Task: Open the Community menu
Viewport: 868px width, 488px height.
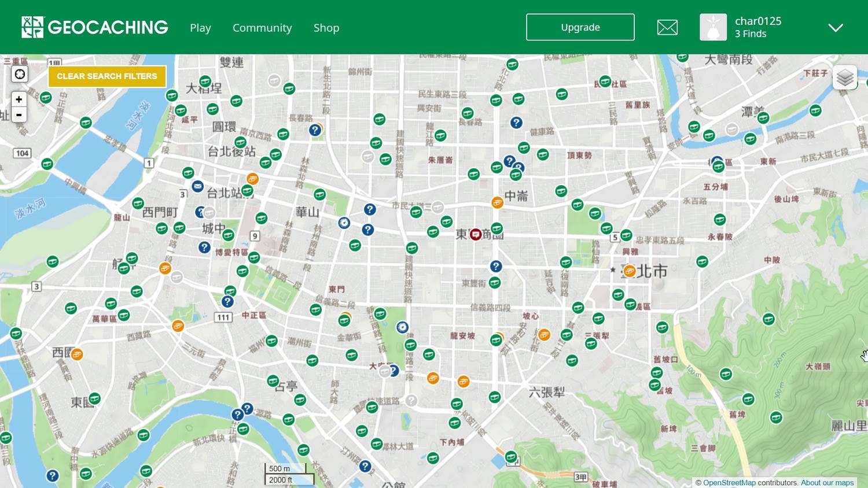Action: 262,28
